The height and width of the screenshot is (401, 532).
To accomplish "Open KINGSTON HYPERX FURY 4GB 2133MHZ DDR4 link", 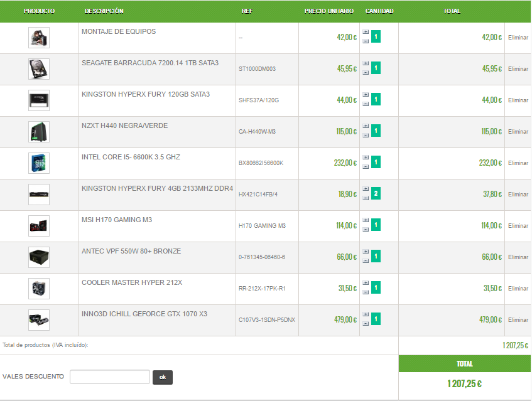I will 158,188.
